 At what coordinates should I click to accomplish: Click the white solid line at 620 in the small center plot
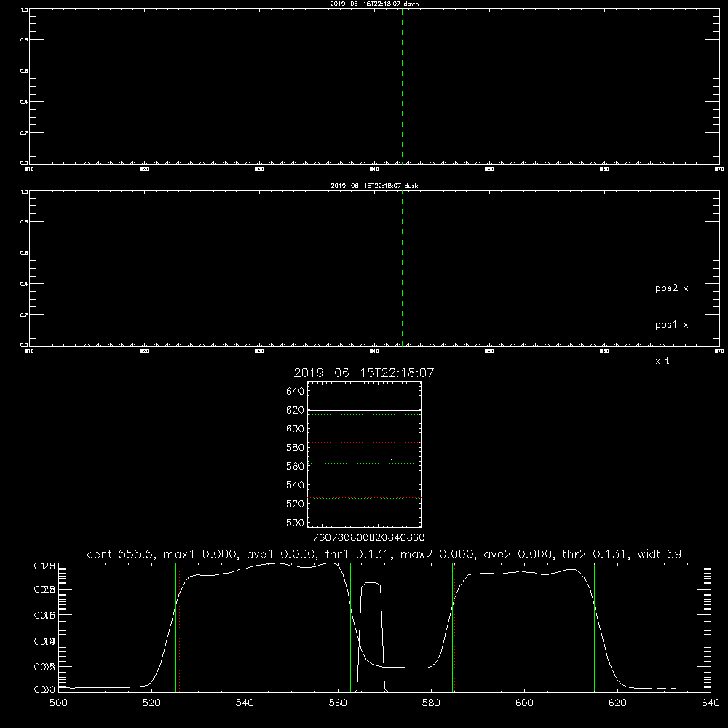point(364,411)
